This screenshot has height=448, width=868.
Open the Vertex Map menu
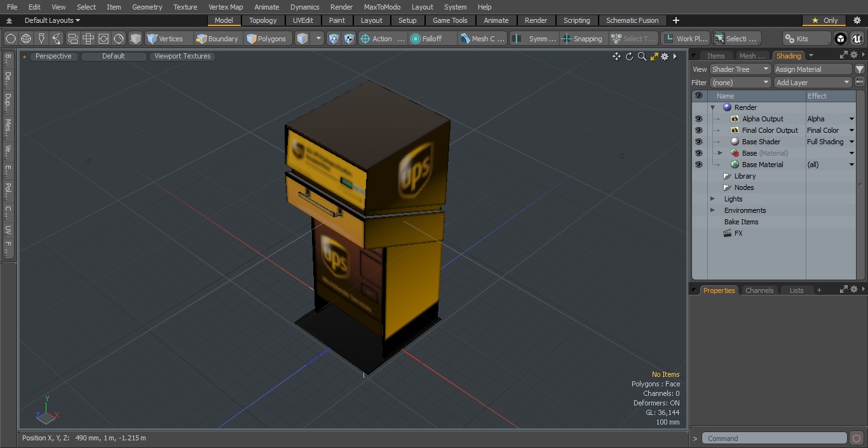226,7
